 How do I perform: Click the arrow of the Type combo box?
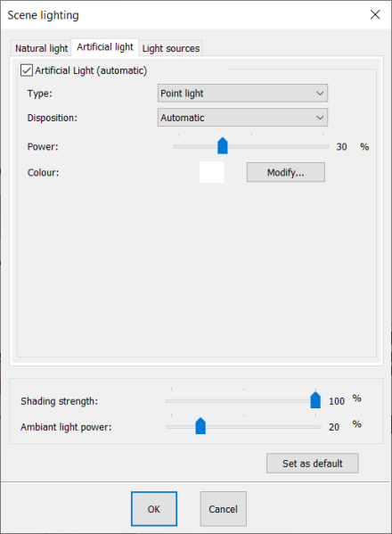pyautogui.click(x=320, y=94)
